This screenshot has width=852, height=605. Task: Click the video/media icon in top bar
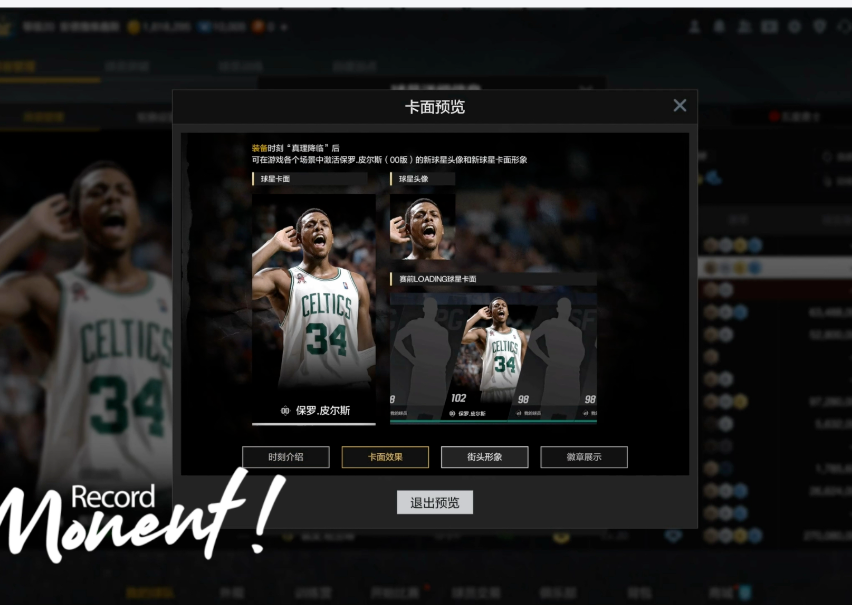771,26
